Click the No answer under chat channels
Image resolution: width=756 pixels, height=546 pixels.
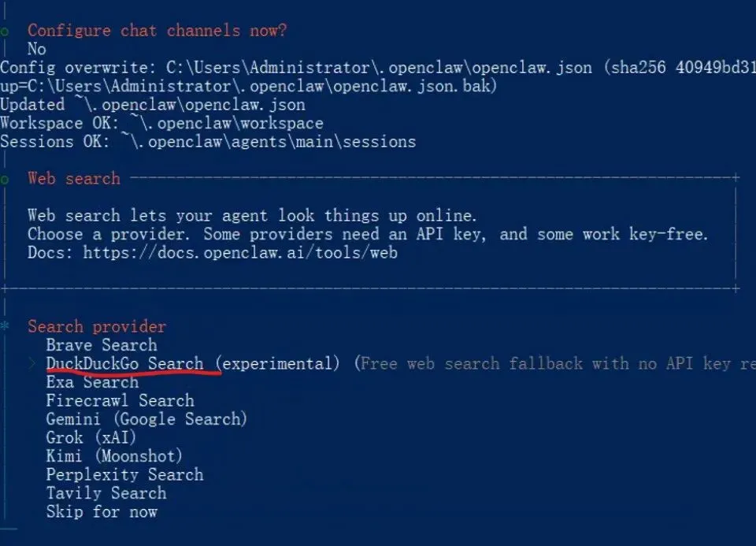(37, 49)
